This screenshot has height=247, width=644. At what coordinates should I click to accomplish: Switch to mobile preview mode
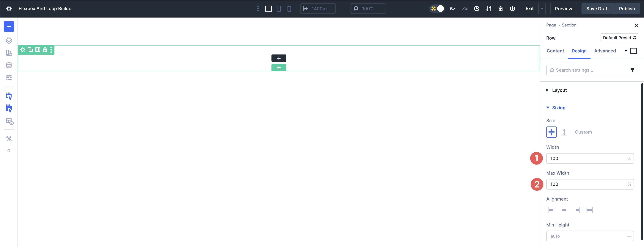click(289, 9)
